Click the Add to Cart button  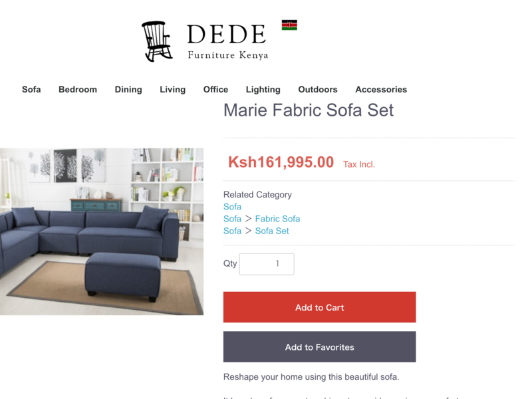click(320, 307)
